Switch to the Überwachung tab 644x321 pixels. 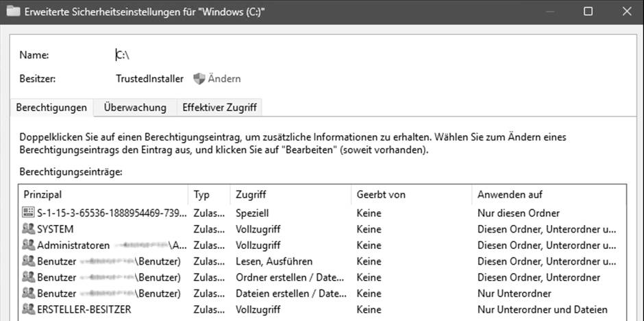point(135,108)
